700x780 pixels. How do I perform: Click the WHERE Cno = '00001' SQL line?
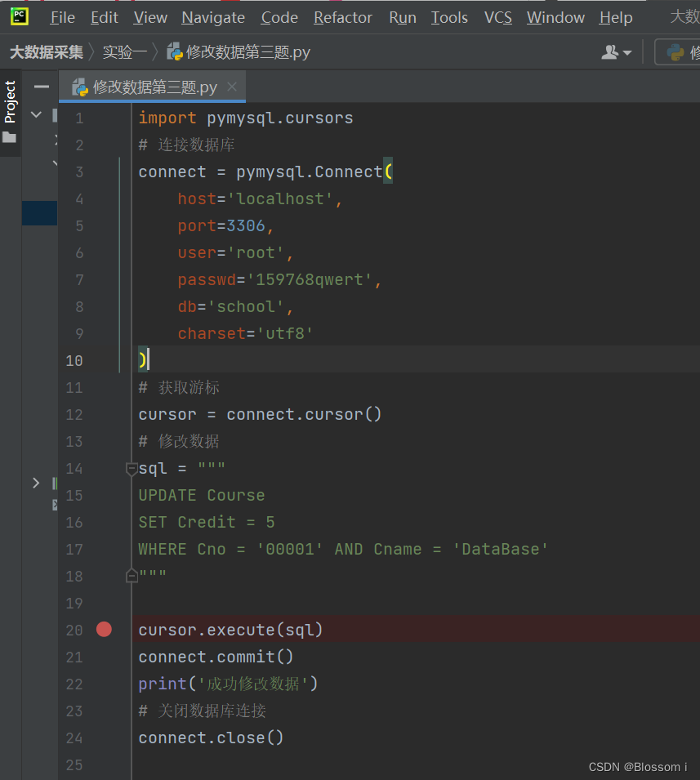tap(343, 549)
